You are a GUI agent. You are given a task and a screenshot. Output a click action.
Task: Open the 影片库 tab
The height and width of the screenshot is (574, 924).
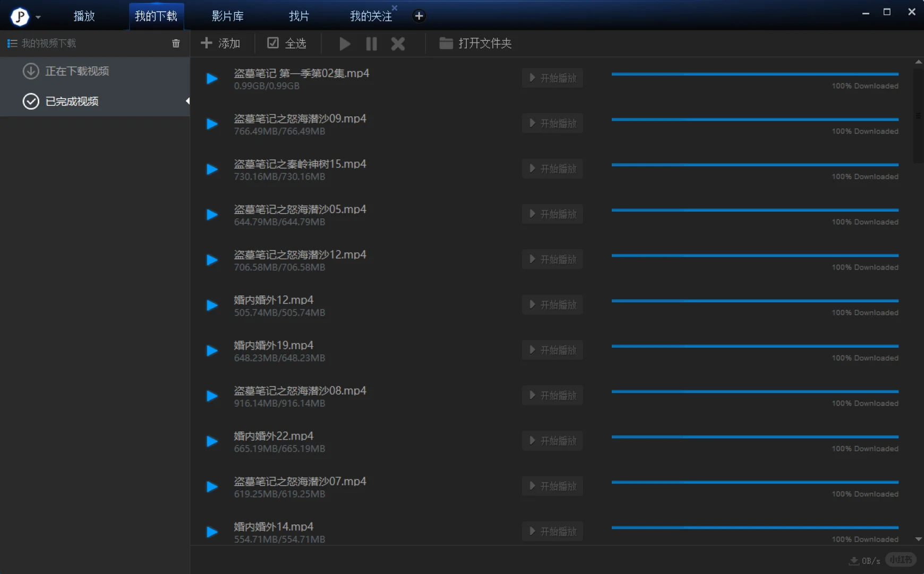point(228,16)
